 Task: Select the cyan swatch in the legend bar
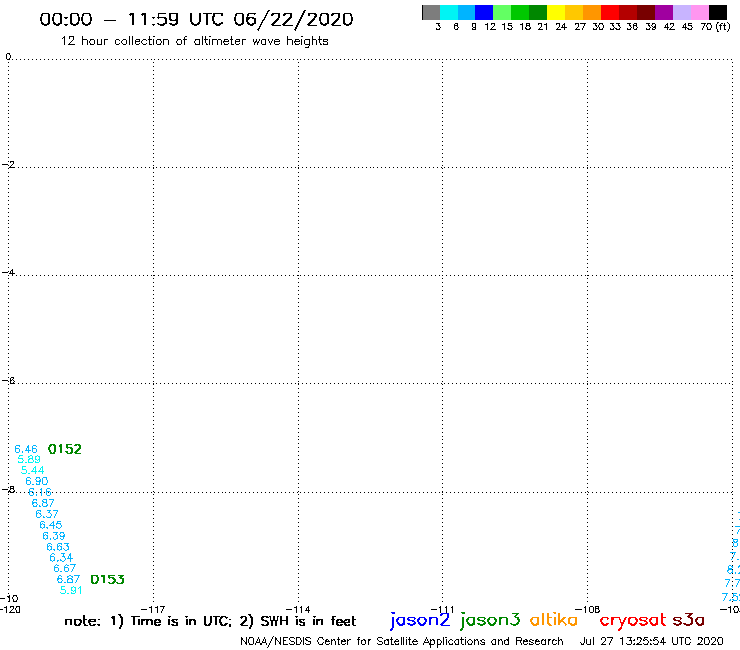pos(449,12)
